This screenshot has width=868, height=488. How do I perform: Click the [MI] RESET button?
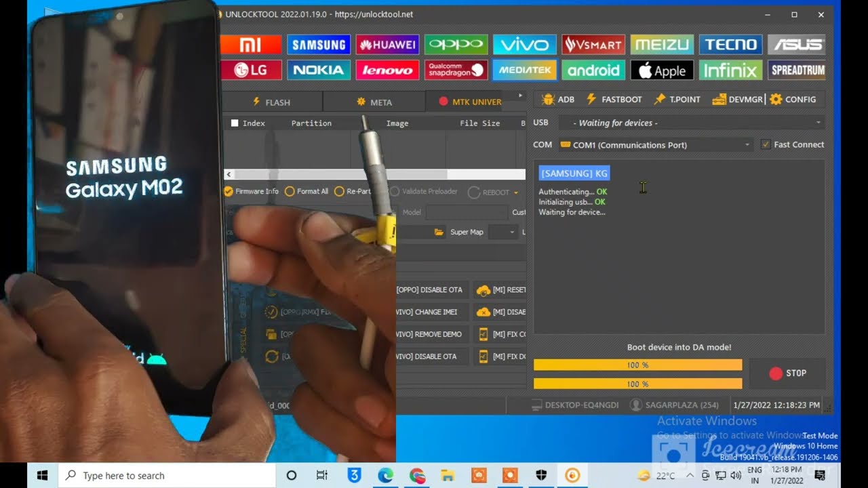click(500, 289)
